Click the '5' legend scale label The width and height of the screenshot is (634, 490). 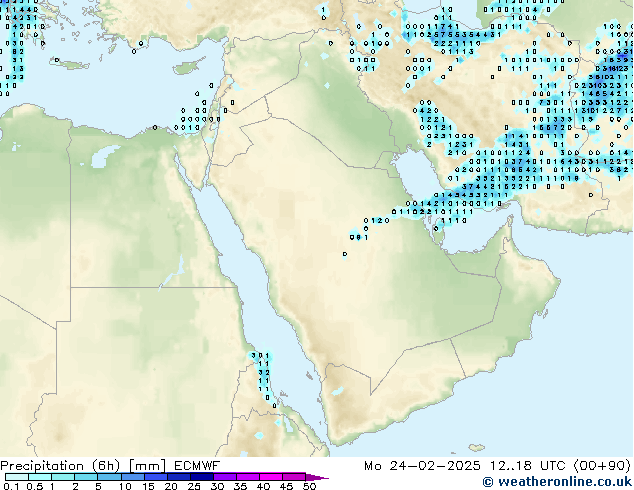[x=98, y=486]
